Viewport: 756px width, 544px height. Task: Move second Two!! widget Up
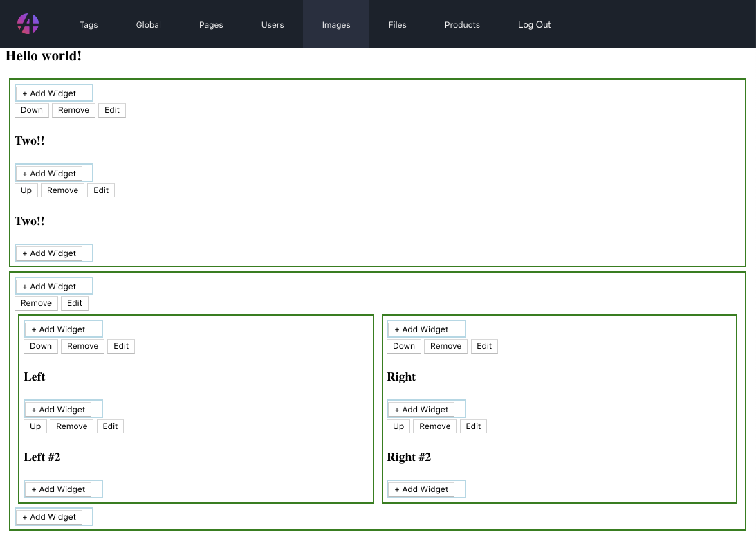tap(26, 190)
